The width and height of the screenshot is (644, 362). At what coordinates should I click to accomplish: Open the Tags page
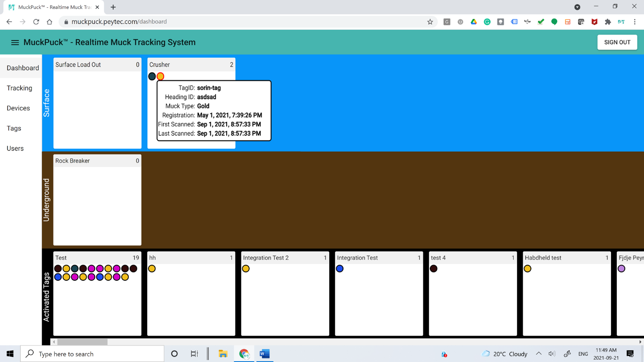coord(14,129)
